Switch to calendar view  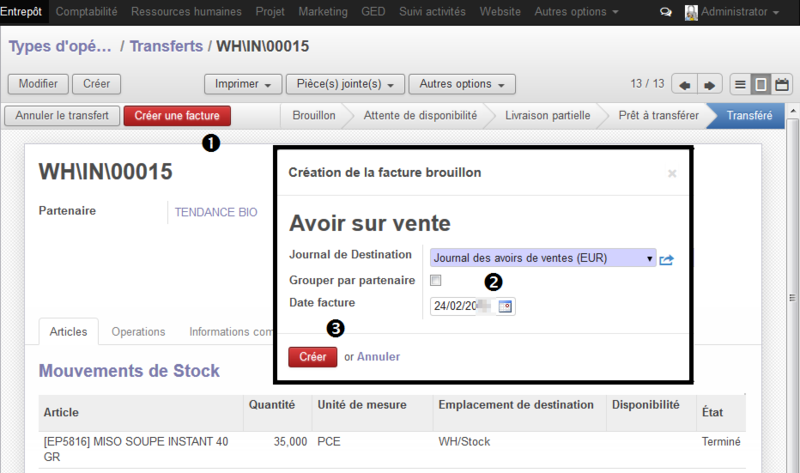[782, 85]
